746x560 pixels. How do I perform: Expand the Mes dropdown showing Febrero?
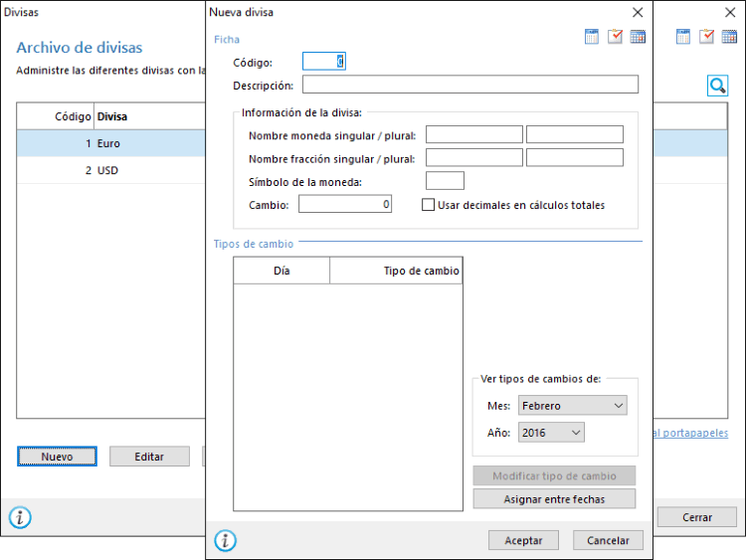pyautogui.click(x=572, y=406)
